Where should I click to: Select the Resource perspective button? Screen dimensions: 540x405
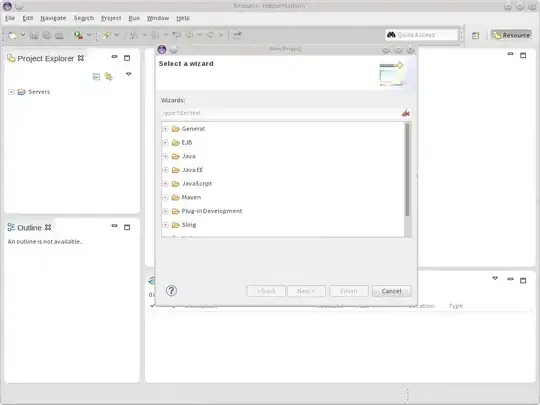(512, 35)
